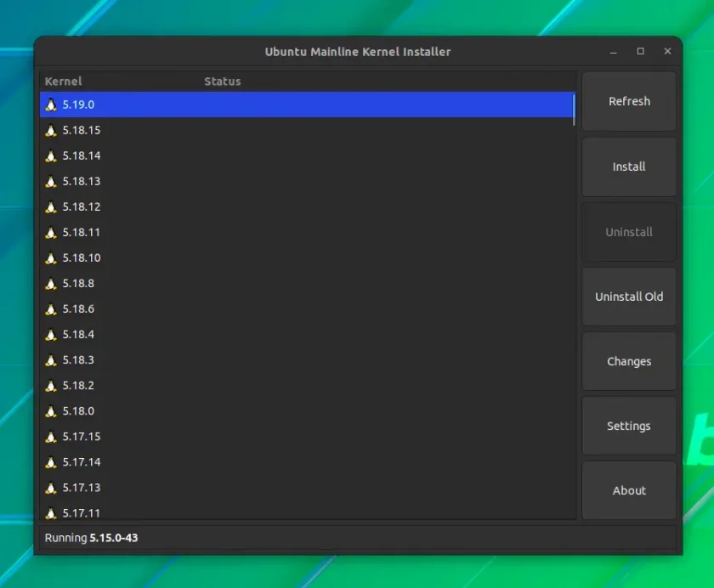Select kernel version 5.17.13 text
Image resolution: width=714 pixels, height=588 pixels.
81,487
